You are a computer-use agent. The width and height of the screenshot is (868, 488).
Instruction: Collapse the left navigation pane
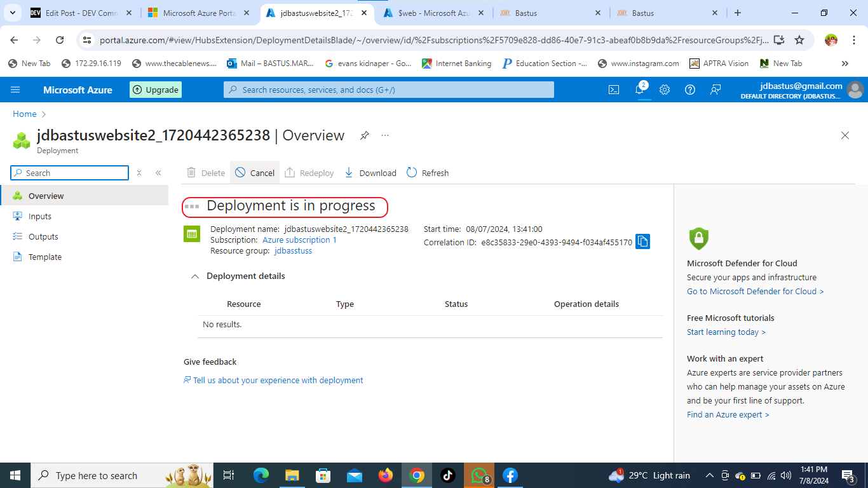pos(158,173)
